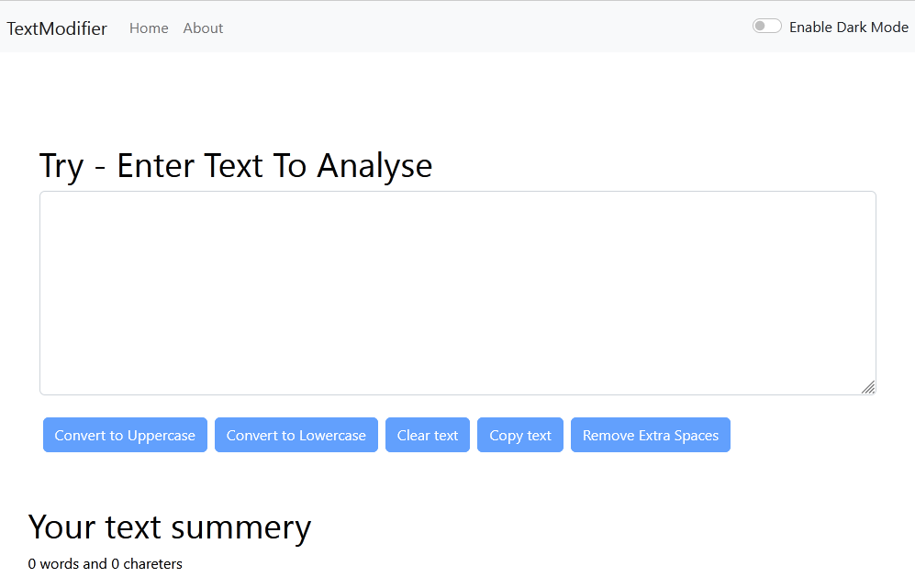915x588 pixels.
Task: Click the words and characters count line
Action: pos(106,564)
